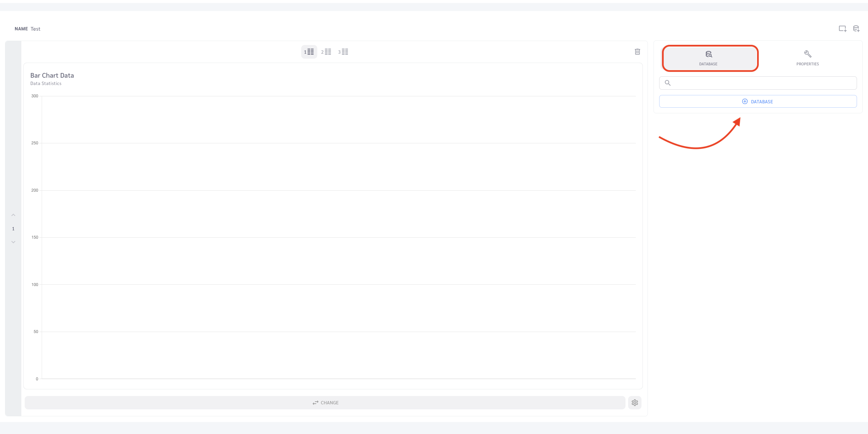This screenshot has height=434, width=868.
Task: Click the add panel icon top right
Action: 842,29
